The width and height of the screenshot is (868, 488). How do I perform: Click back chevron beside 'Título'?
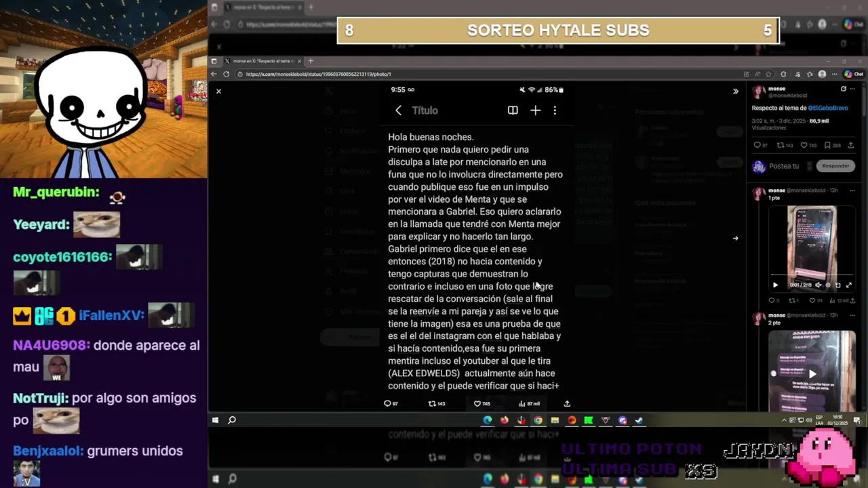399,110
